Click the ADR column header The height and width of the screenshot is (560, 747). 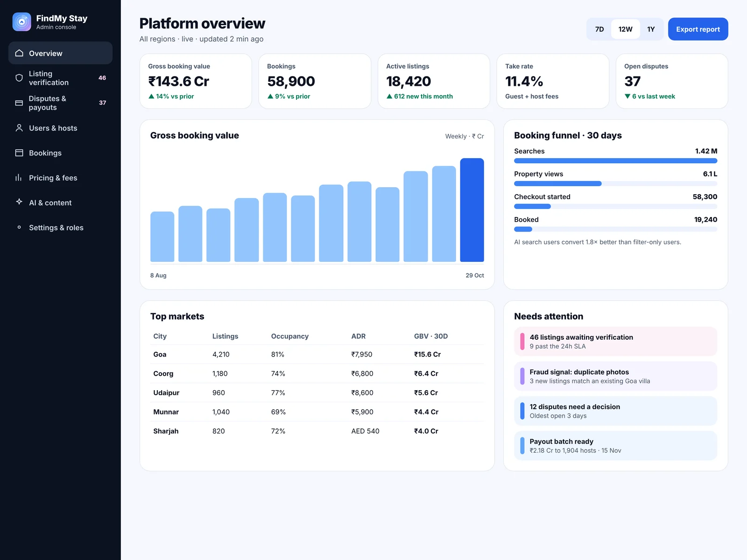[x=358, y=336]
